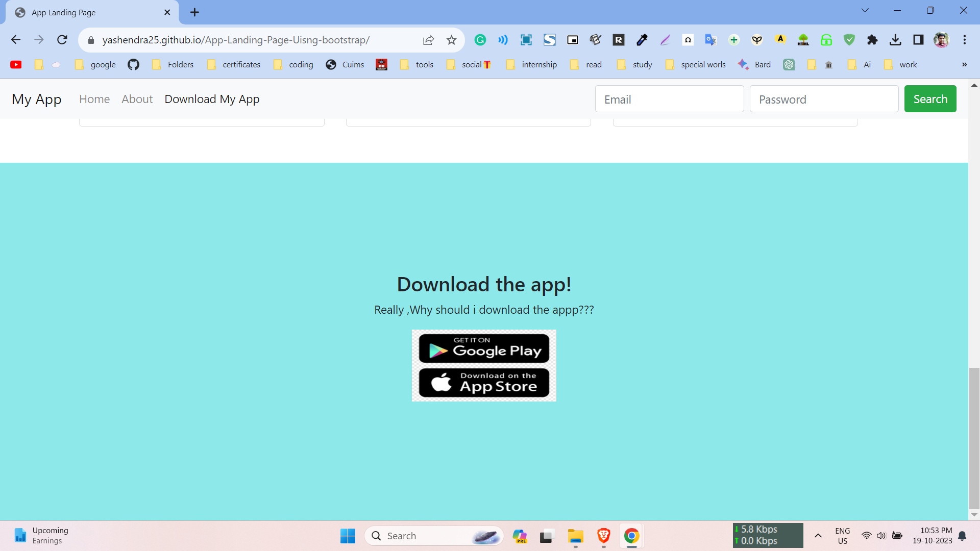Open the Chrome three-dot menu

(965, 39)
